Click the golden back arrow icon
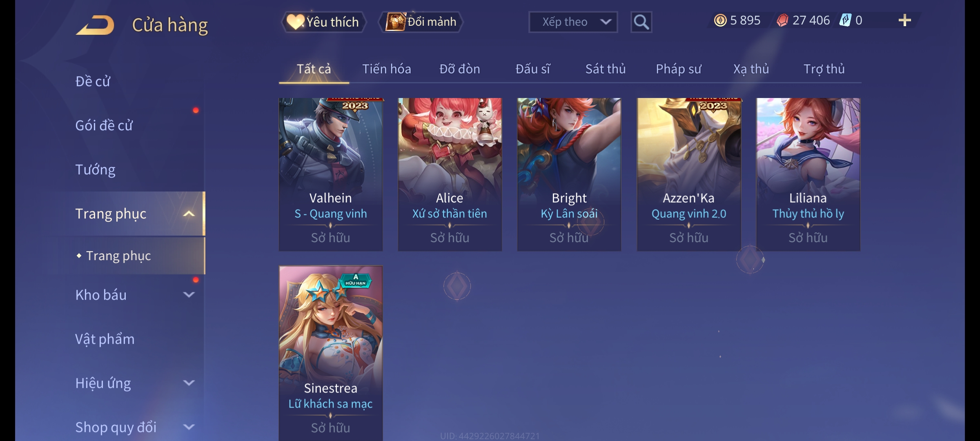Viewport: 980px width, 441px height. (x=95, y=25)
